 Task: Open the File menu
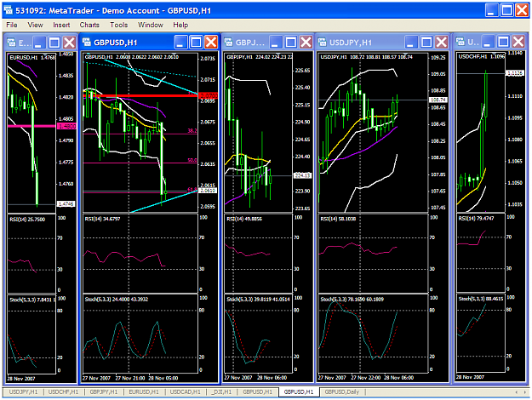pos(12,25)
